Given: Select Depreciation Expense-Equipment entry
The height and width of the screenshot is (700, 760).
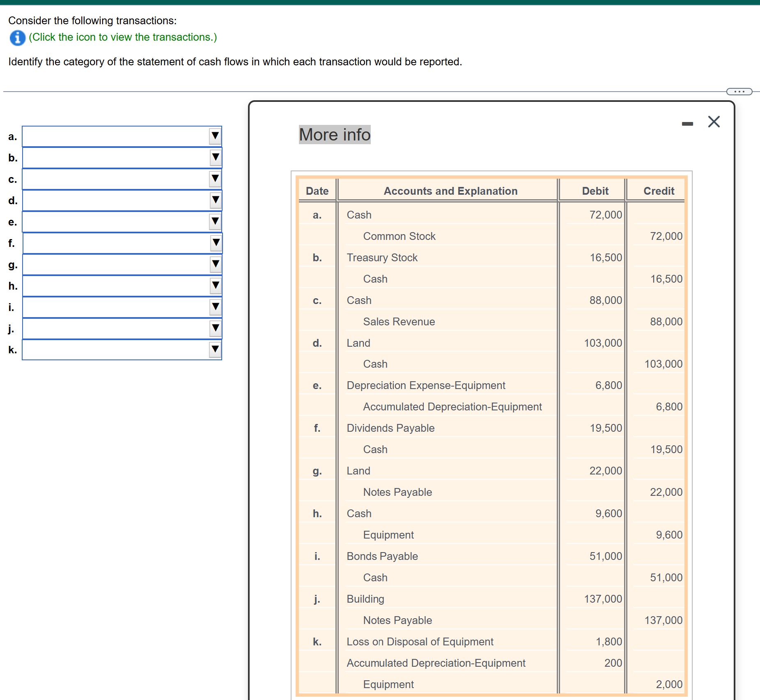Looking at the screenshot, I should (x=426, y=385).
